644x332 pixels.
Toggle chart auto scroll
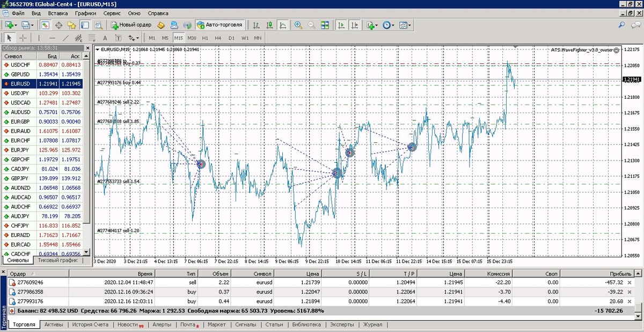[x=341, y=25]
